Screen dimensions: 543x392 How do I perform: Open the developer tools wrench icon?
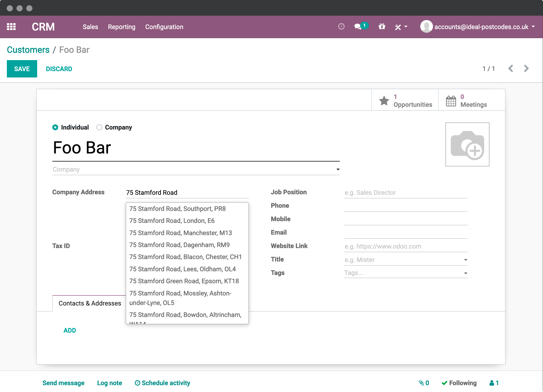(398, 27)
